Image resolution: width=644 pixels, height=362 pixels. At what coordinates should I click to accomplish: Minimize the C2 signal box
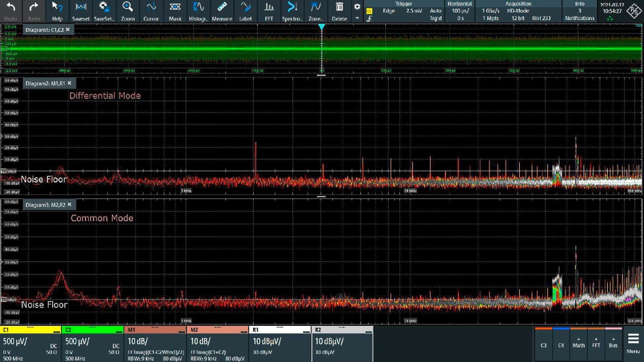(119, 331)
